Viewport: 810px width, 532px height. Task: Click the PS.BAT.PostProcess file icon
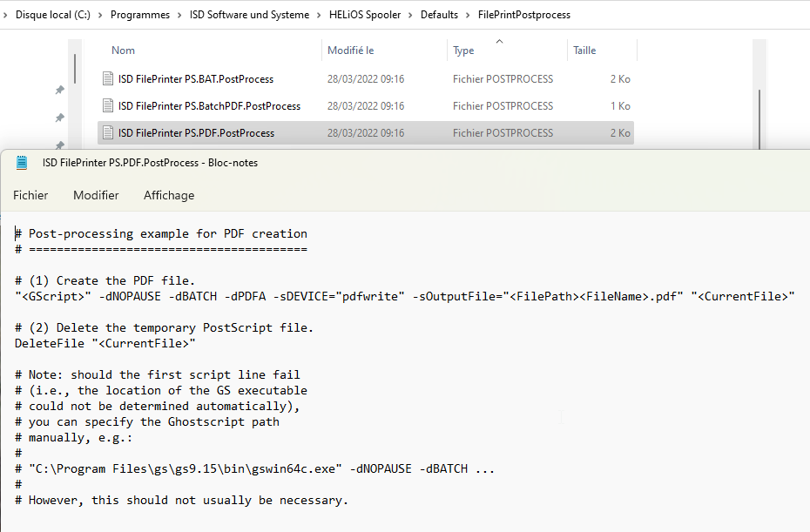click(108, 79)
